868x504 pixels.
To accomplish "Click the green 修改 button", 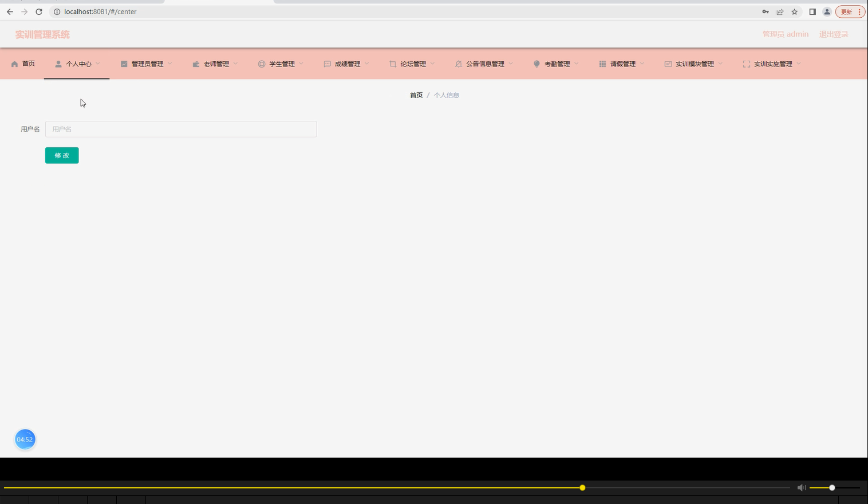I will (x=62, y=155).
